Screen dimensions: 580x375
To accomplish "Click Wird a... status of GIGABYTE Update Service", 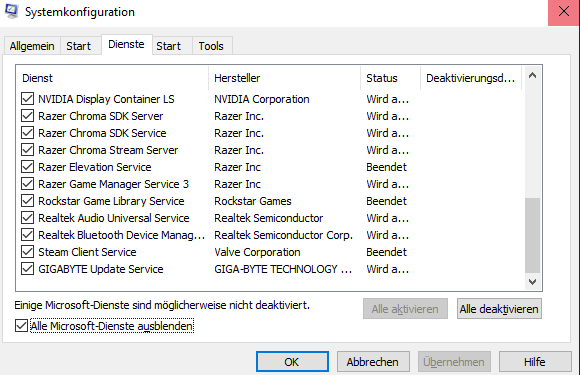I will point(388,269).
